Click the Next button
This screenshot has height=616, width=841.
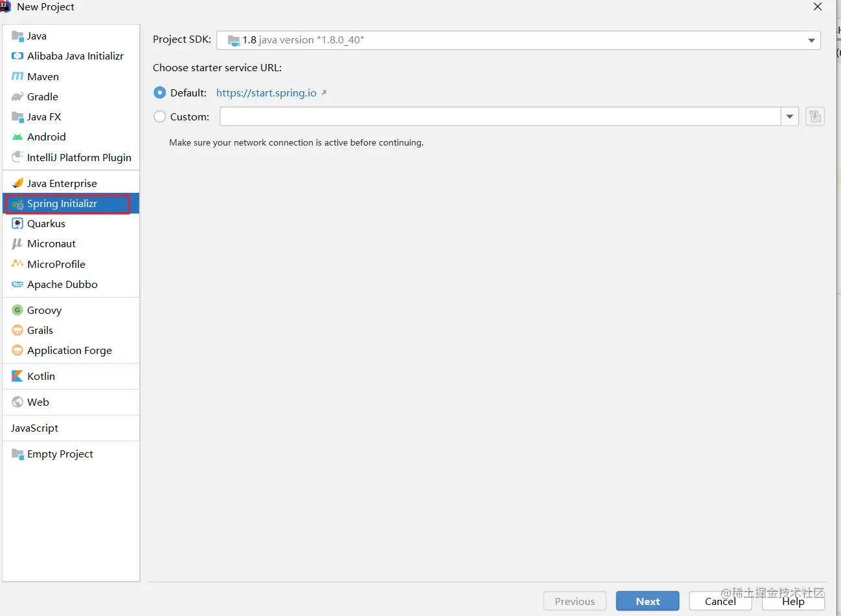tap(647, 601)
